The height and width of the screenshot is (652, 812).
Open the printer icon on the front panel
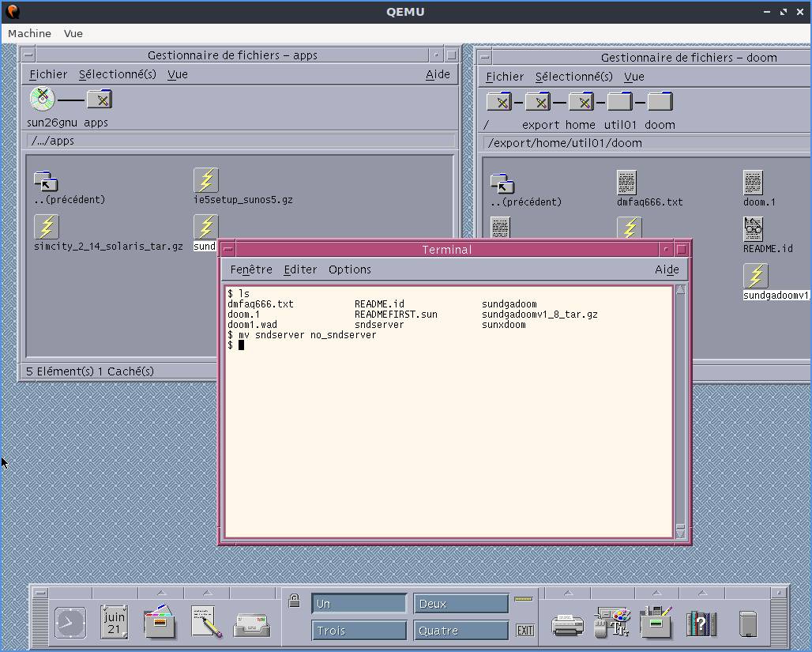pos(568,624)
